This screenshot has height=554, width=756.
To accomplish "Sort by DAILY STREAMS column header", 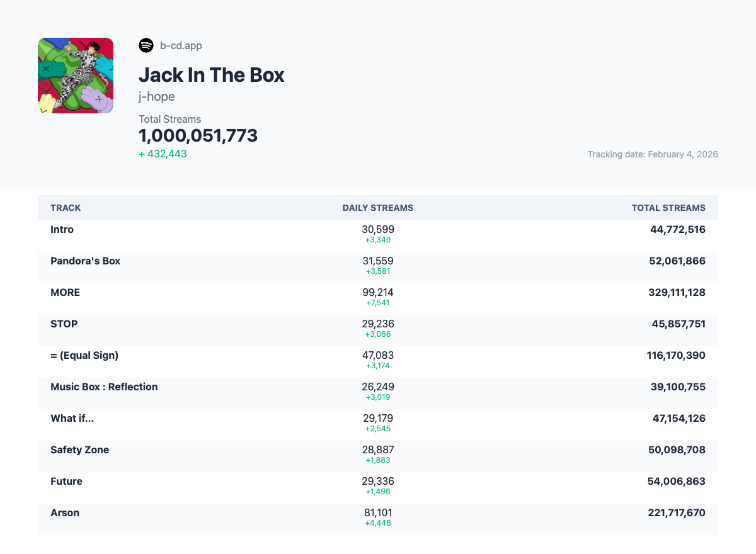I will click(x=378, y=208).
